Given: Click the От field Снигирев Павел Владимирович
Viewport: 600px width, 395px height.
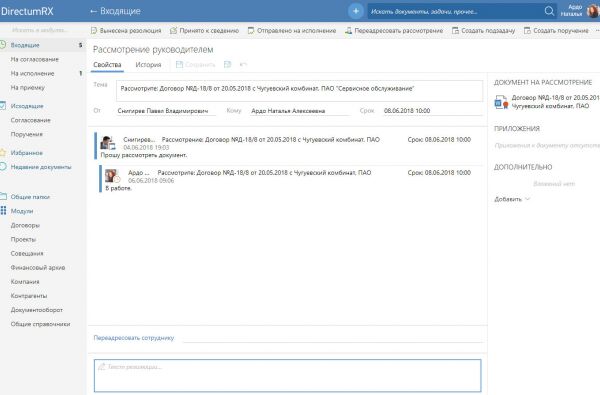Looking at the screenshot, I should coord(166,111).
